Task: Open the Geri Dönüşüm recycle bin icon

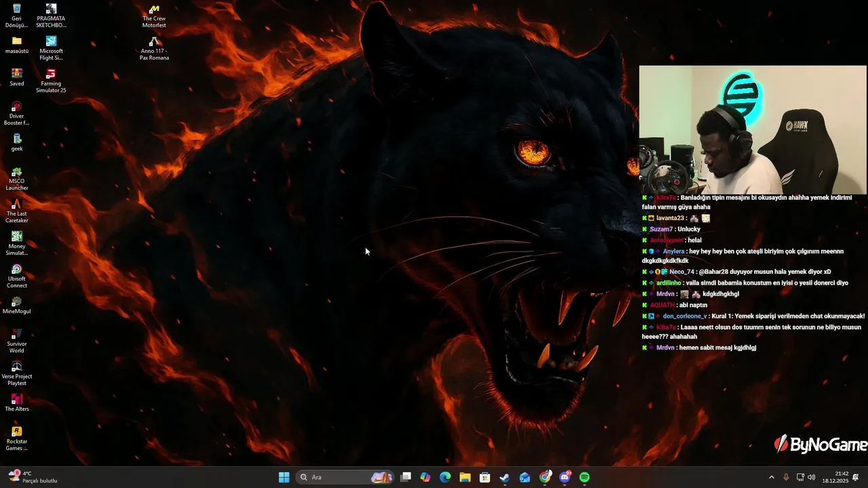Action: pyautogui.click(x=17, y=16)
